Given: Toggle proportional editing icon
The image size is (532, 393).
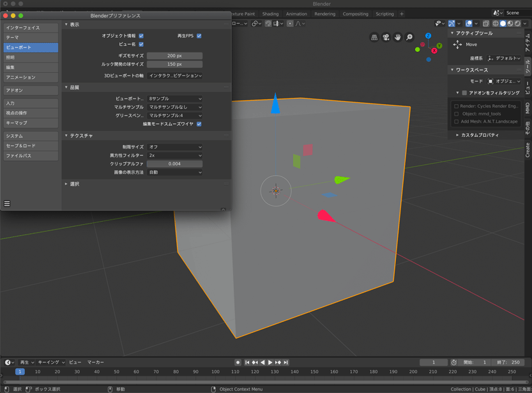Looking at the screenshot, I should coord(290,24).
